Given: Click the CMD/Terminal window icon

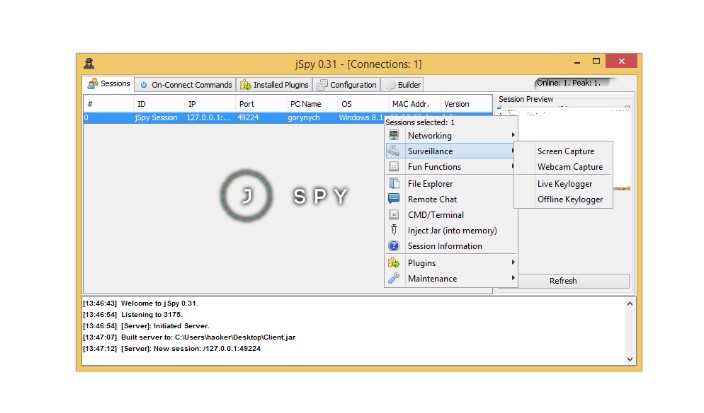Looking at the screenshot, I should [394, 215].
